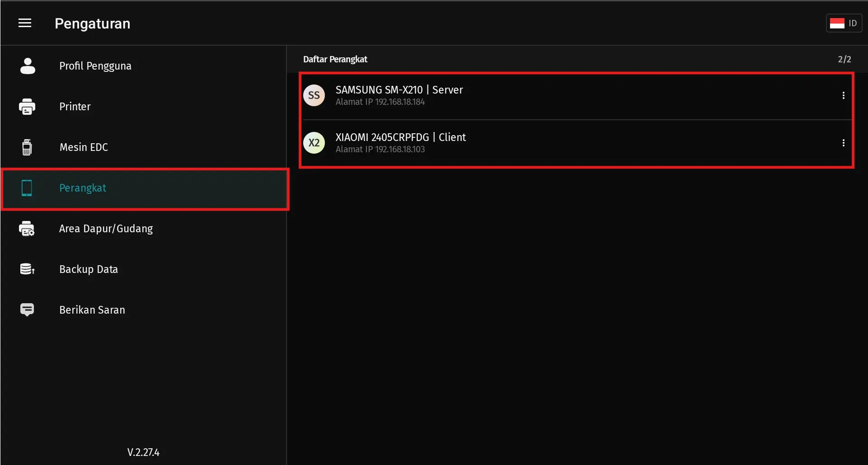Click the user profile person icon
Image resolution: width=868 pixels, height=465 pixels.
point(28,66)
